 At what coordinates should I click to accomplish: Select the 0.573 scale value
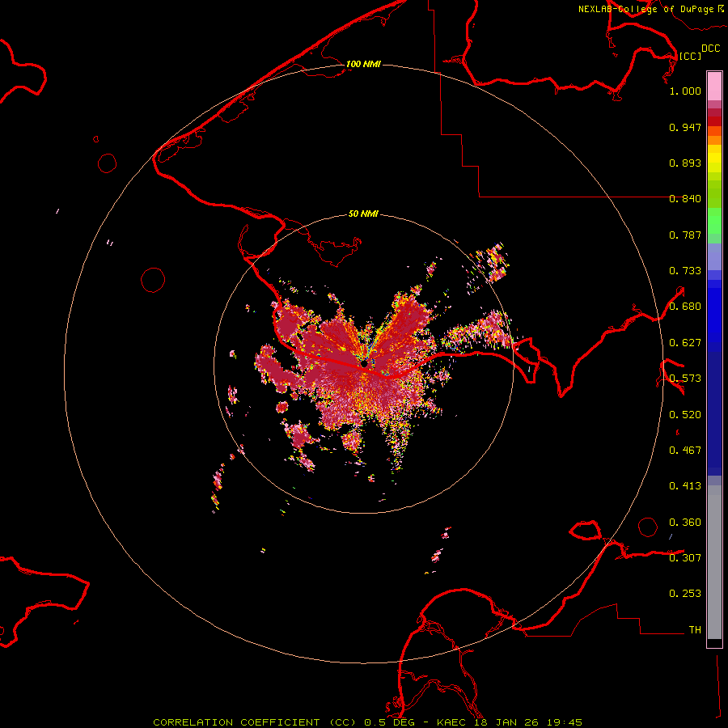pyautogui.click(x=685, y=379)
